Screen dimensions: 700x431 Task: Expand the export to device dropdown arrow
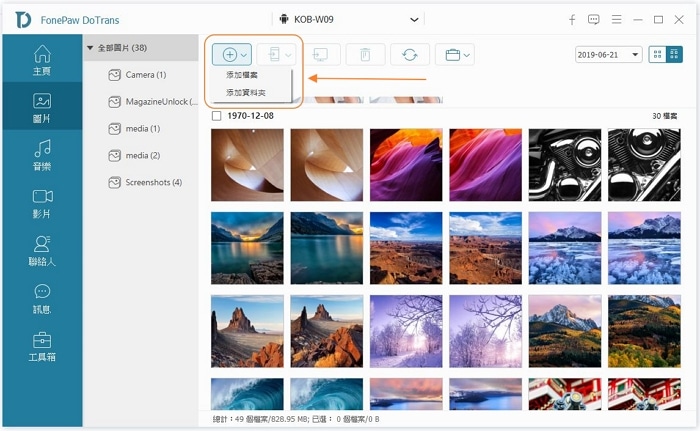tap(288, 55)
